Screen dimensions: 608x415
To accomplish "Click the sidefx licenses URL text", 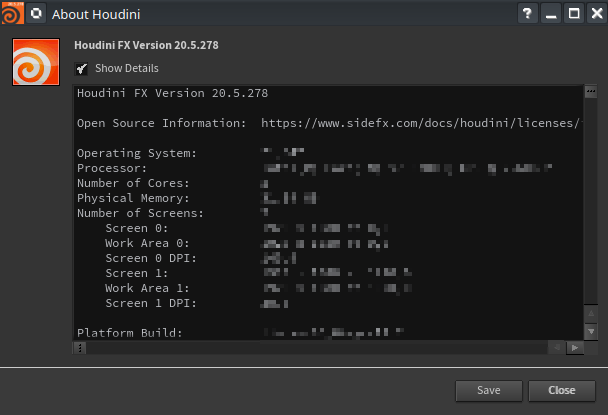I will [421, 123].
